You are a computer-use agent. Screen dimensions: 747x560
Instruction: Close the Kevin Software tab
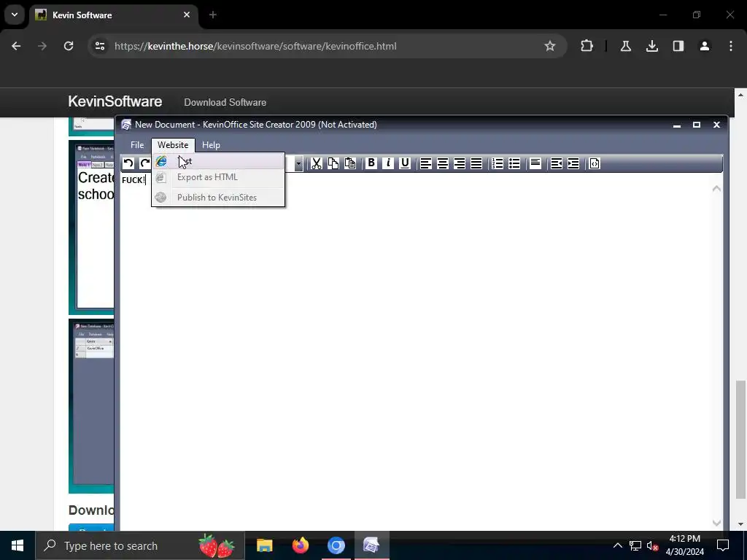pyautogui.click(x=187, y=15)
